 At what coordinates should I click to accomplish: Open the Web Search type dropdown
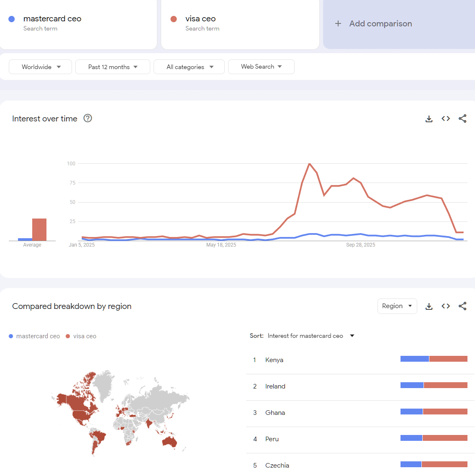click(261, 67)
